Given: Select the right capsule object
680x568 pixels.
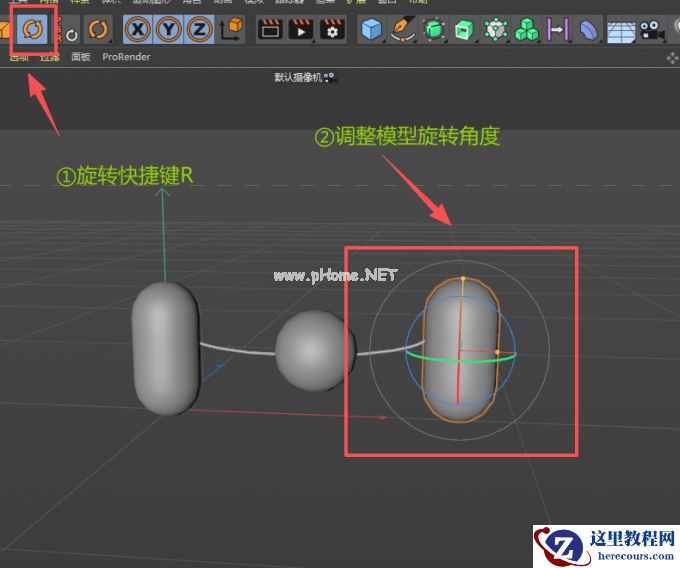Looking at the screenshot, I should 461,349.
